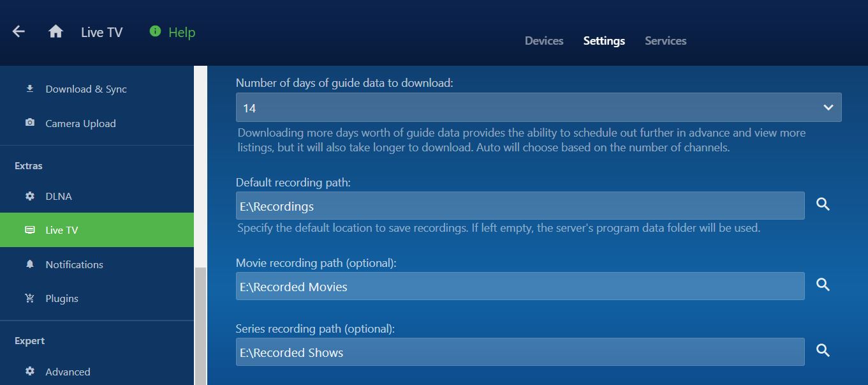Go to the home icon

tap(55, 31)
